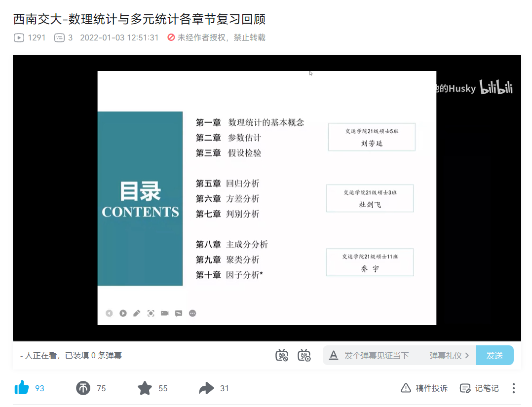Open the three-dot more options menu
Viewport: 532px width, 407px height.
[x=514, y=388]
